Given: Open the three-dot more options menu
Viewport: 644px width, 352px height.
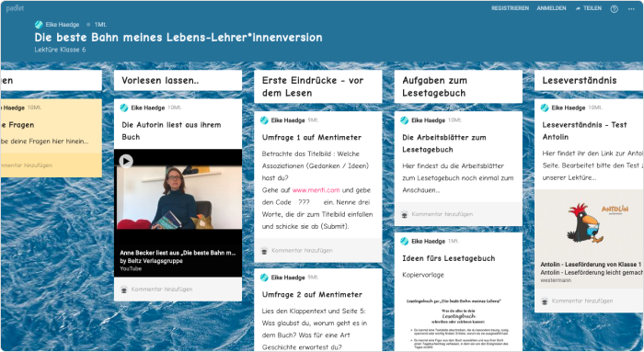Looking at the screenshot, I should click(x=631, y=8).
